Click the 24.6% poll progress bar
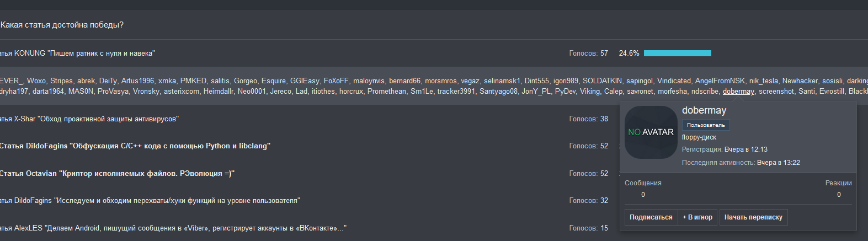Image resolution: width=868 pixels, height=241 pixels. (677, 53)
